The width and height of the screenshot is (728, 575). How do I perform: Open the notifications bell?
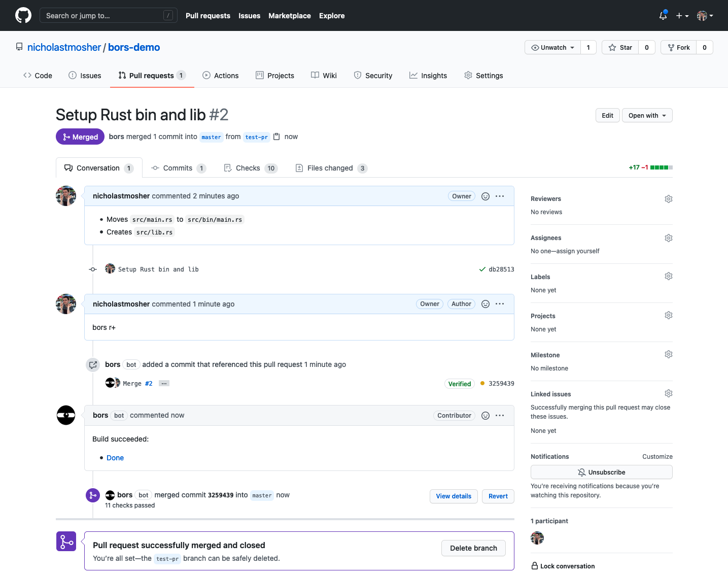[x=663, y=16]
